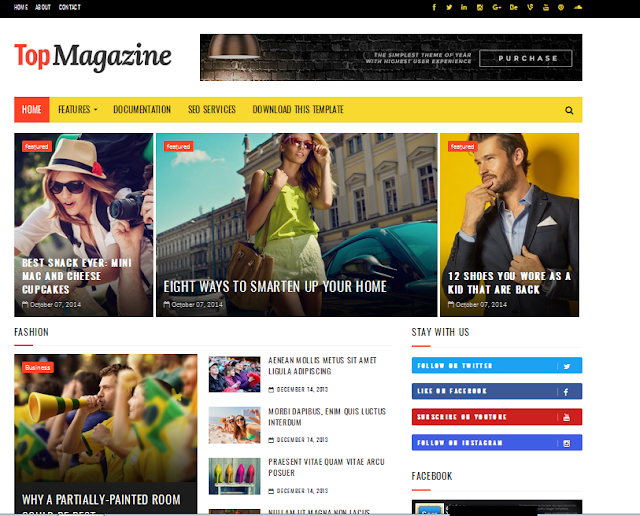Click featured tag on the camera woman image

[37, 146]
